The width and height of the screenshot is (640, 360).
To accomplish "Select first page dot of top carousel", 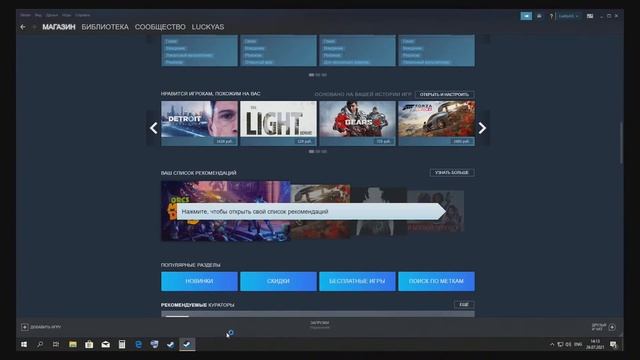I will click(x=311, y=75).
